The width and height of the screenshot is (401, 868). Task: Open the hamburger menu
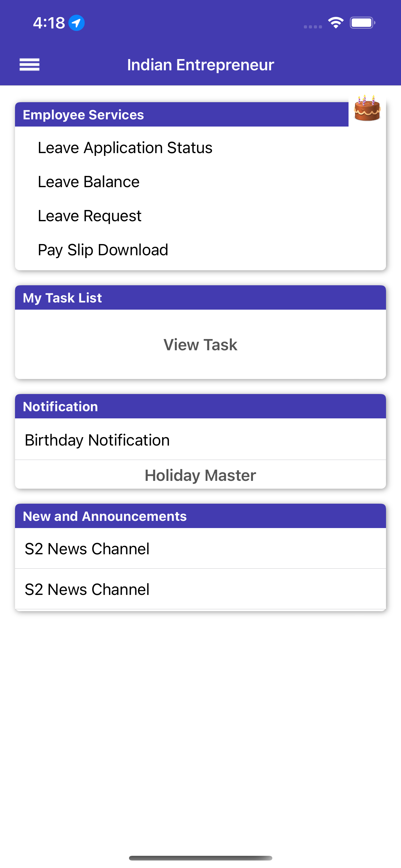[x=30, y=64]
